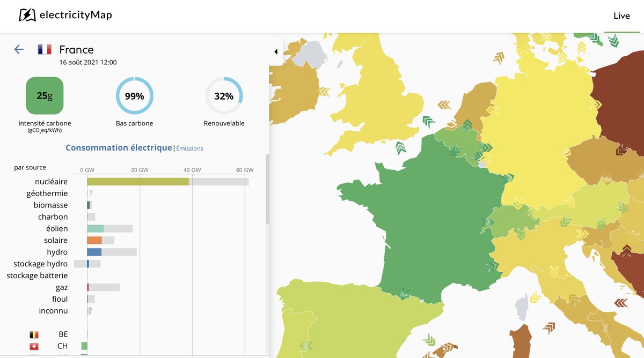Go back using the blue left arrow
This screenshot has width=644, height=358.
click(19, 49)
